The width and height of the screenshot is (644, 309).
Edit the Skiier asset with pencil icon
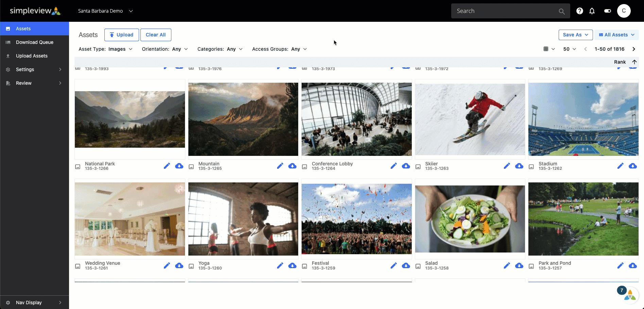[x=507, y=166]
